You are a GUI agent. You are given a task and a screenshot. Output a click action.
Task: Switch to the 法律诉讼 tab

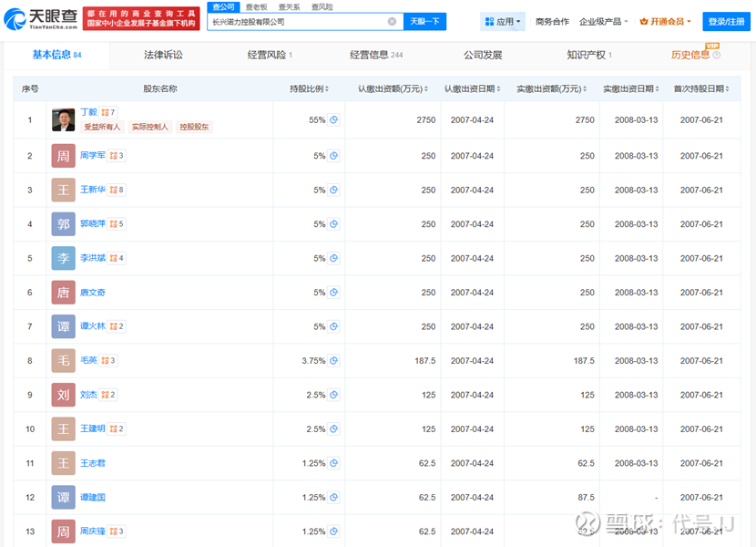163,55
